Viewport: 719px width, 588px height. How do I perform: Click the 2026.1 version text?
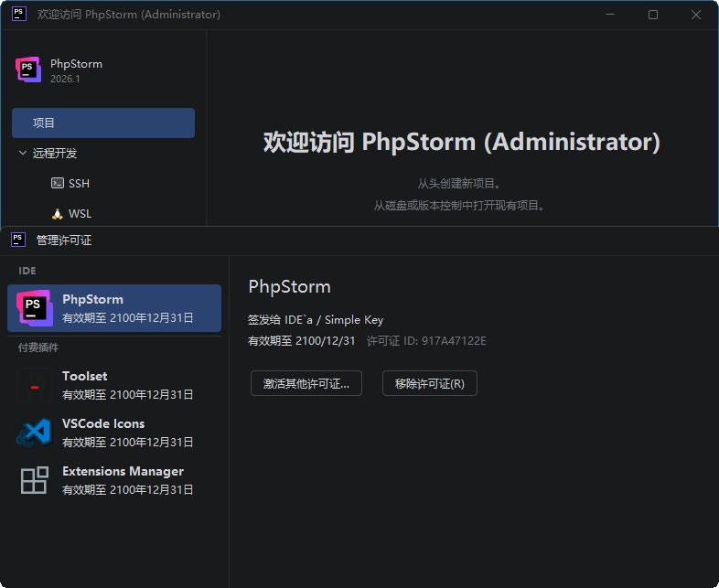pyautogui.click(x=65, y=79)
